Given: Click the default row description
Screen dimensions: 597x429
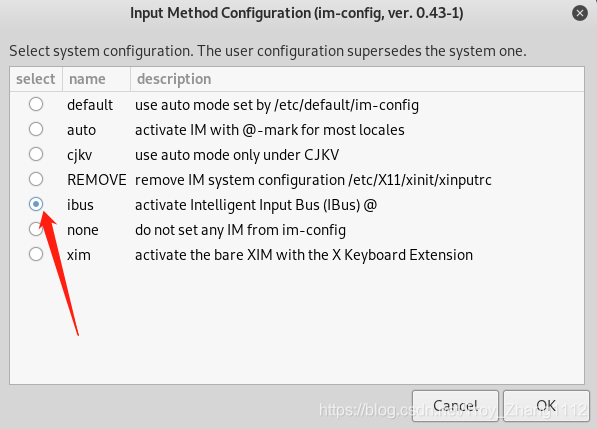Looking at the screenshot, I should [x=277, y=105].
